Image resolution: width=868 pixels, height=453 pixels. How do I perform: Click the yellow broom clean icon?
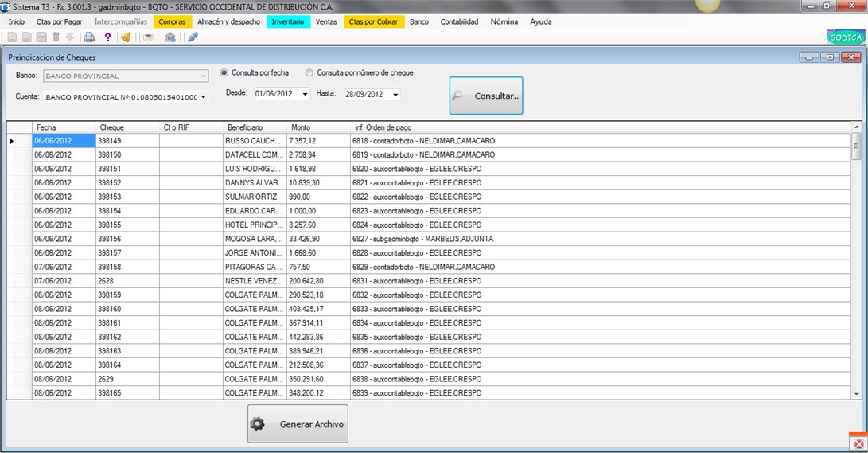127,37
